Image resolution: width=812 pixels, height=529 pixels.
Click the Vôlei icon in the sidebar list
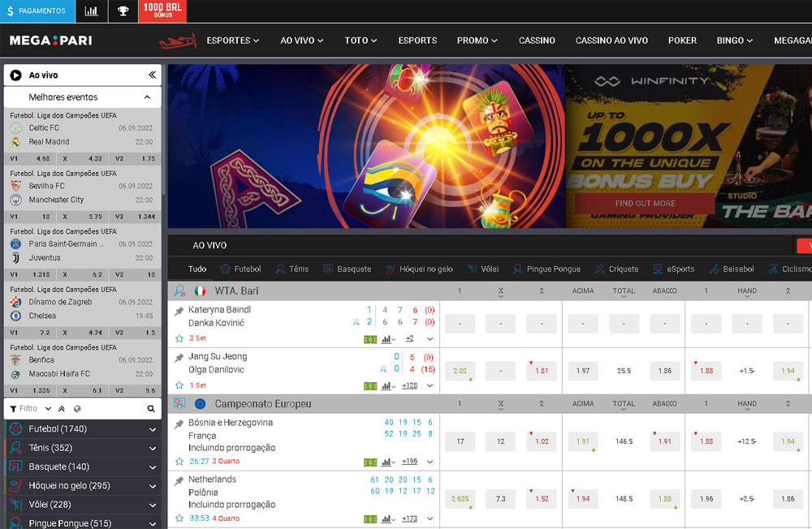point(16,504)
